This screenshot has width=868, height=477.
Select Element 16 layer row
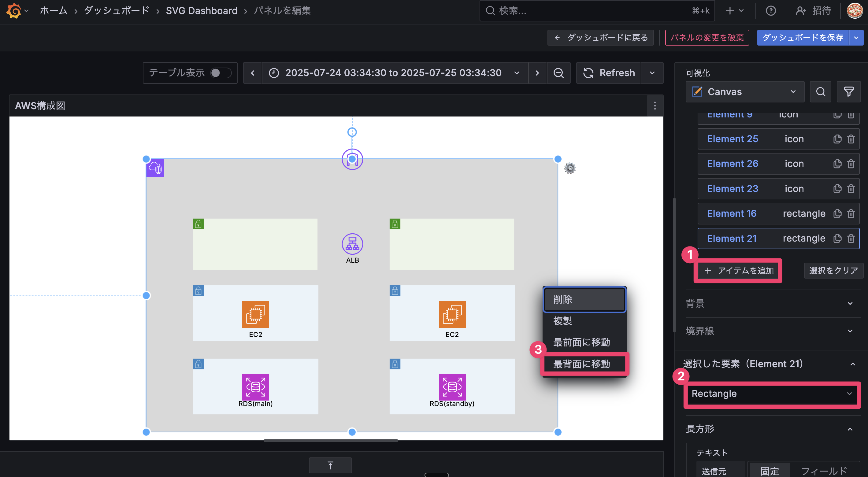pos(778,213)
